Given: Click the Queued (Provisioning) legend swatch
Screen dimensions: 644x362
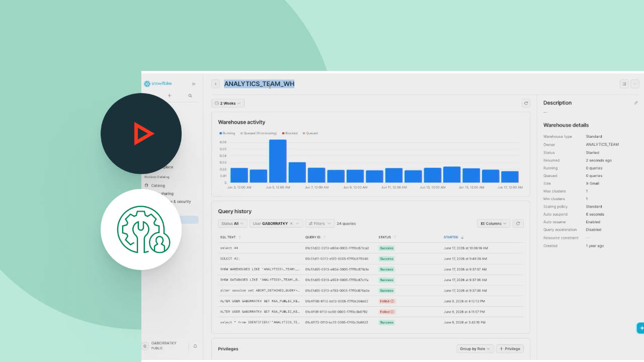Looking at the screenshot, I should [x=242, y=133].
